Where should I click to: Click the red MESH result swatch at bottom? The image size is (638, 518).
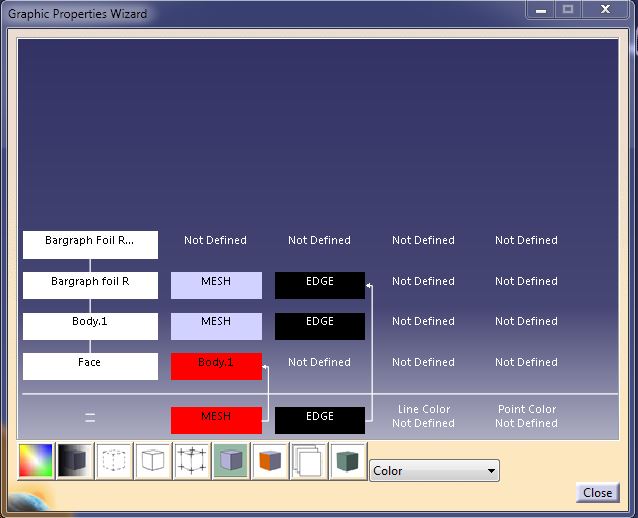pos(216,420)
